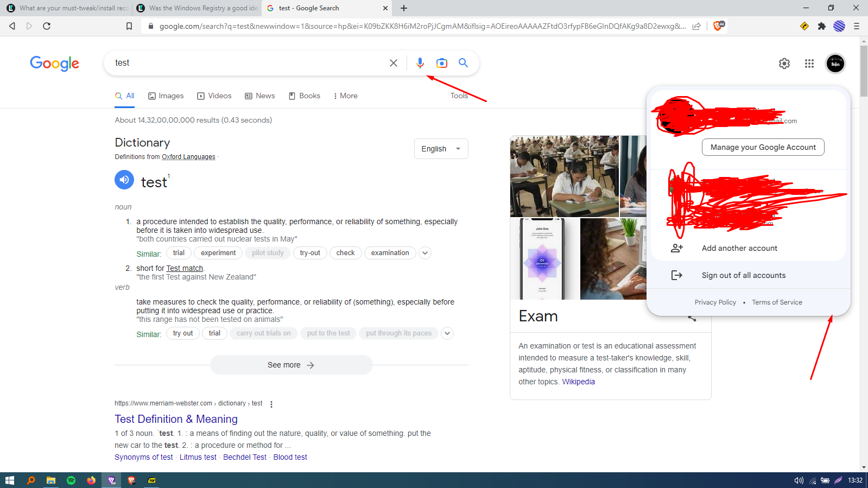This screenshot has height=488, width=868.
Task: Open Spotify from the taskbar
Action: coord(71,480)
